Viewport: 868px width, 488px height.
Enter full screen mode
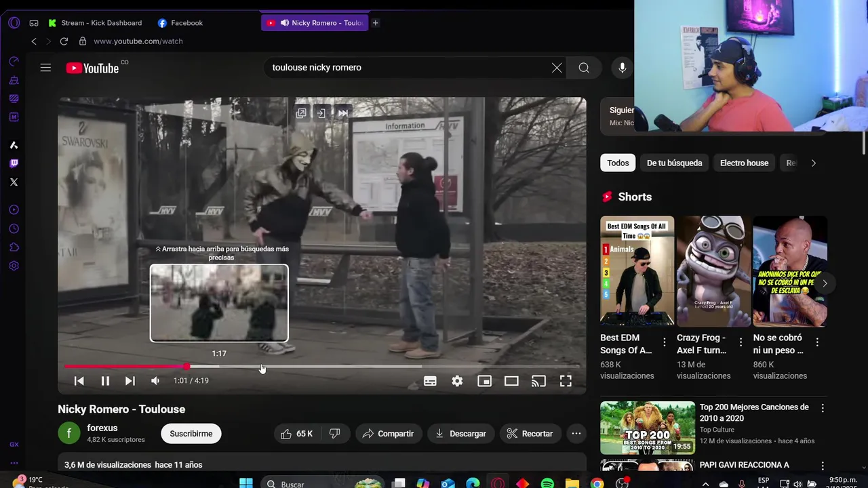coord(566,382)
